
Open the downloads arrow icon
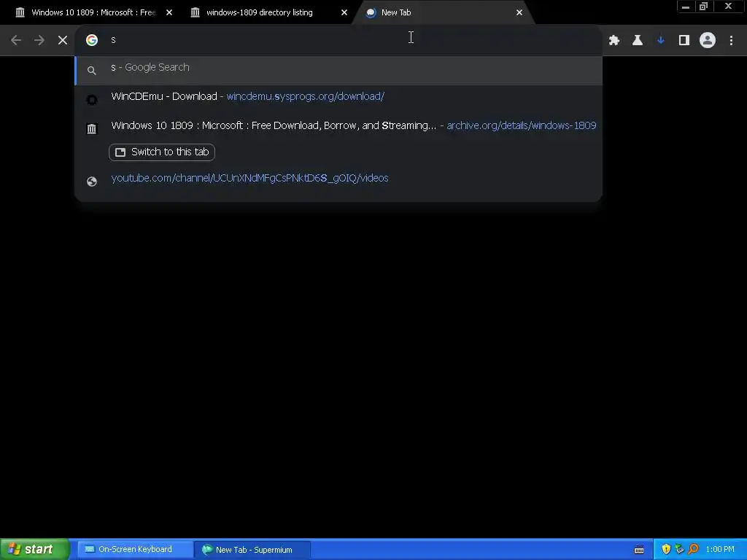(661, 41)
